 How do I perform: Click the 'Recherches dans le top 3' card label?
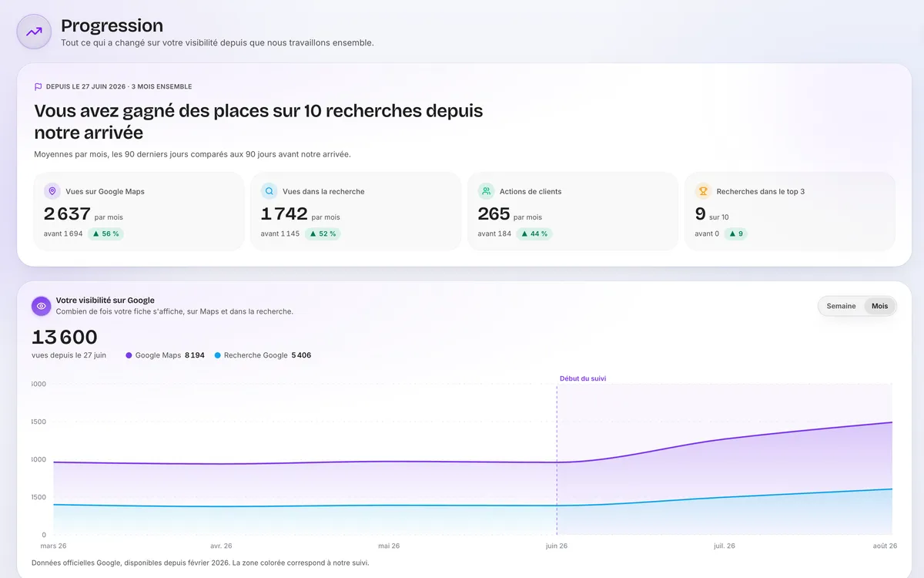point(761,191)
